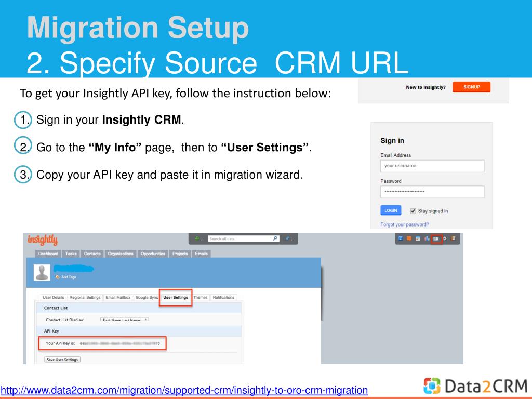Viewport: 532px width, 399px height.
Task: Open the Projects tab
Action: coord(180,254)
